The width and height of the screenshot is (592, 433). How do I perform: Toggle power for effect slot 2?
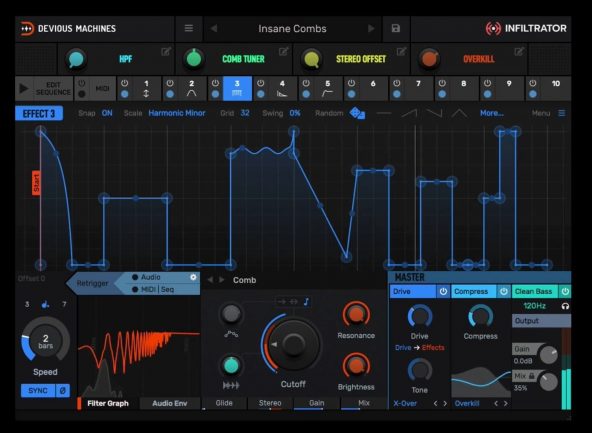click(170, 83)
